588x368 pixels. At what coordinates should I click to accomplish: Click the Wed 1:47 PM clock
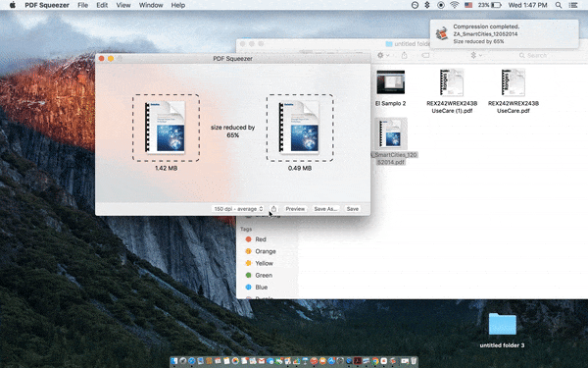click(527, 5)
